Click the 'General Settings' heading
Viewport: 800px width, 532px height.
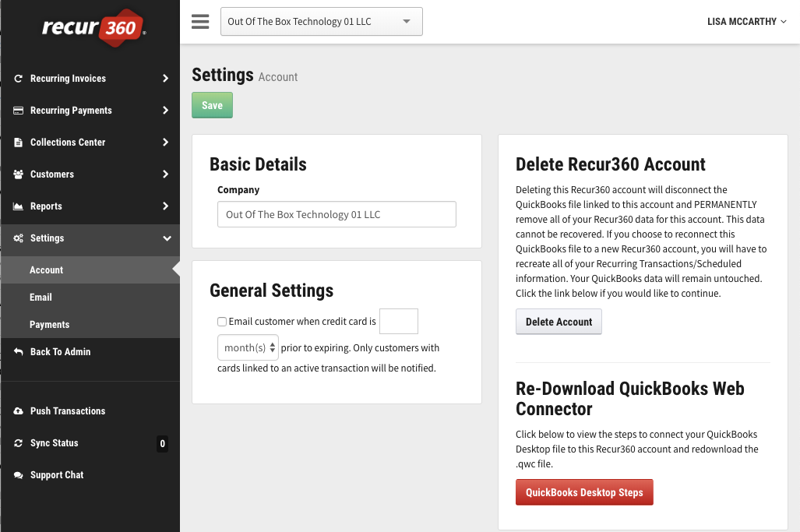tap(271, 291)
